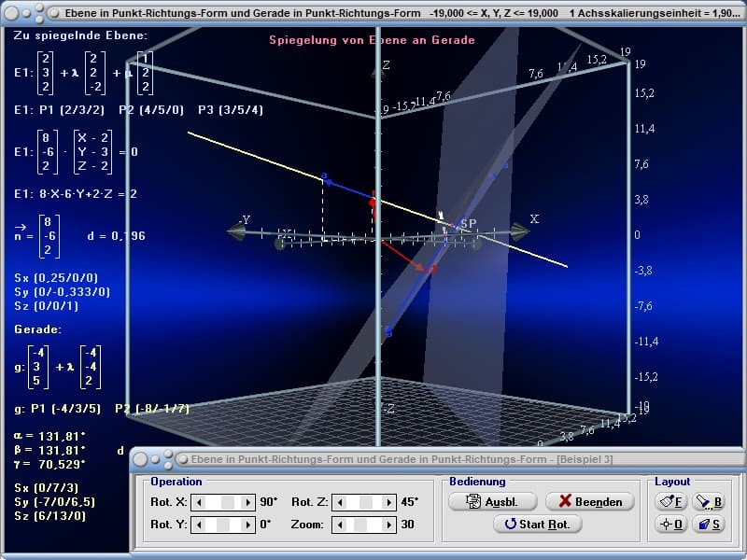
Task: Click the distance value 'd = 0,196'
Action: tap(116, 236)
